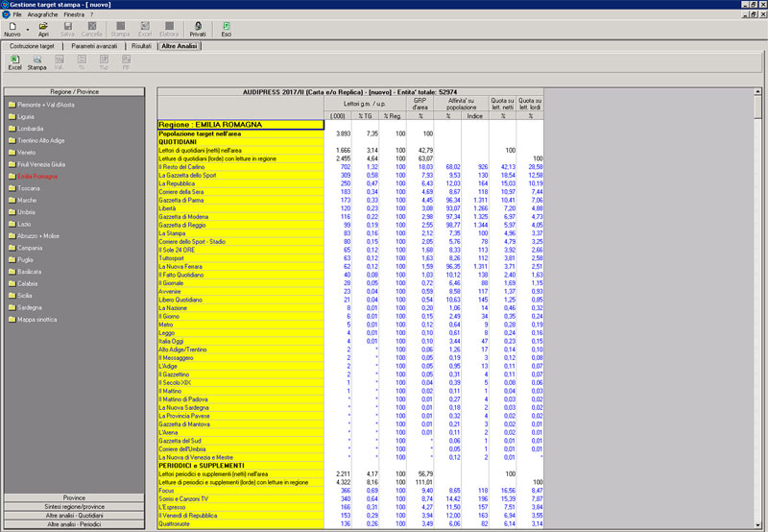Click the Nuovo toolbar icon

tap(12, 29)
